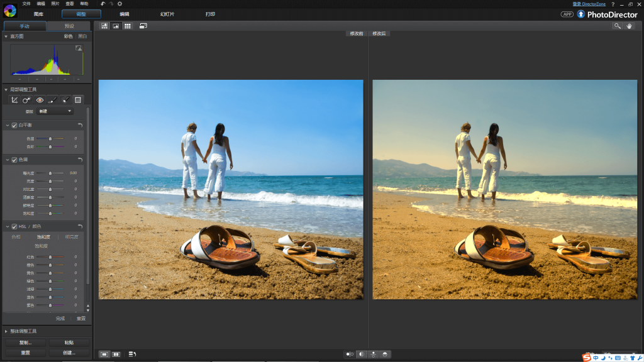Select the gradient mask tool icon
This screenshot has height=362, width=644.
78,100
